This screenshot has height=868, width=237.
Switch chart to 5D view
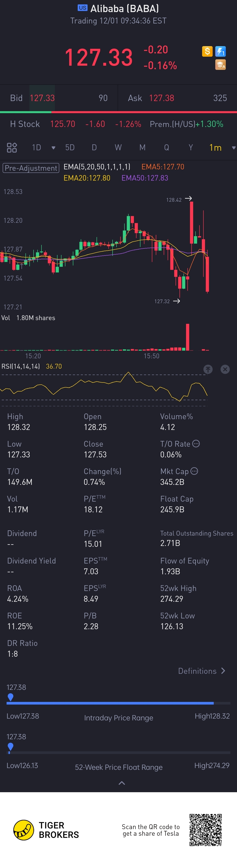pyautogui.click(x=70, y=148)
